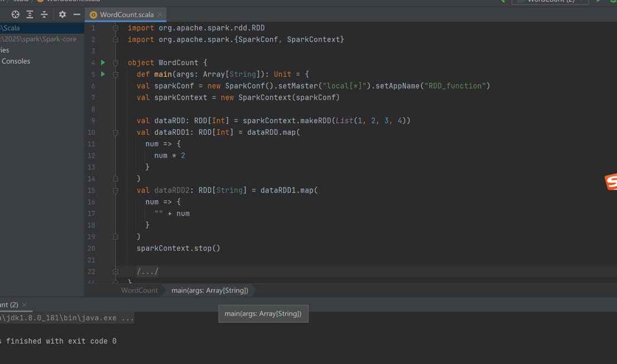The image size is (617, 364).
Task: Click the java.exe command line in console
Action: [66, 318]
